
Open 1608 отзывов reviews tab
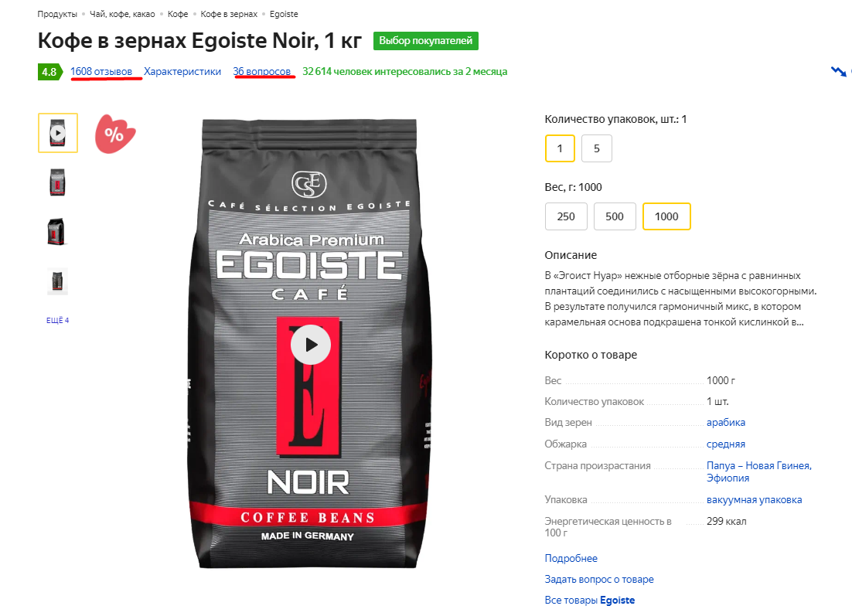click(101, 72)
